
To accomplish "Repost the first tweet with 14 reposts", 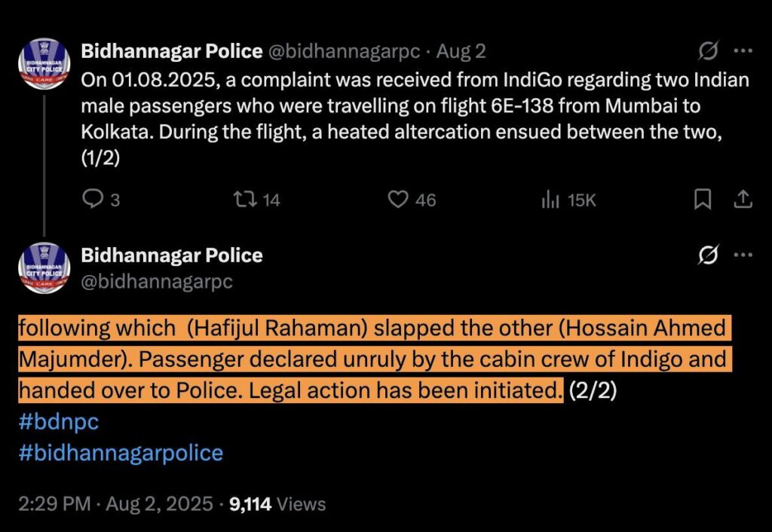I will point(256,200).
